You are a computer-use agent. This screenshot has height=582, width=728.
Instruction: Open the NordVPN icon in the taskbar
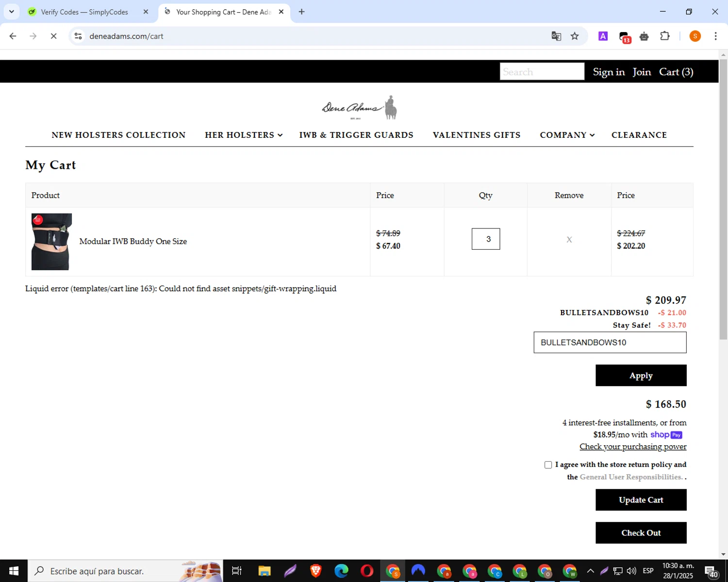[x=418, y=571]
